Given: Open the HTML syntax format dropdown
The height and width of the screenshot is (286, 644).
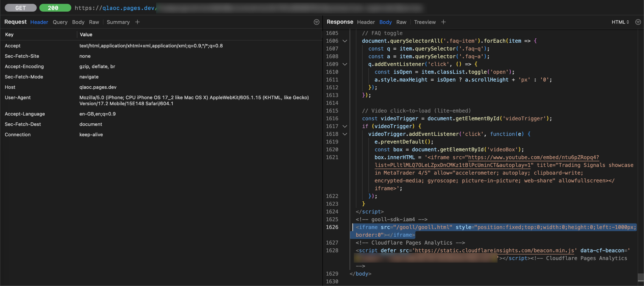Looking at the screenshot, I should [x=620, y=22].
